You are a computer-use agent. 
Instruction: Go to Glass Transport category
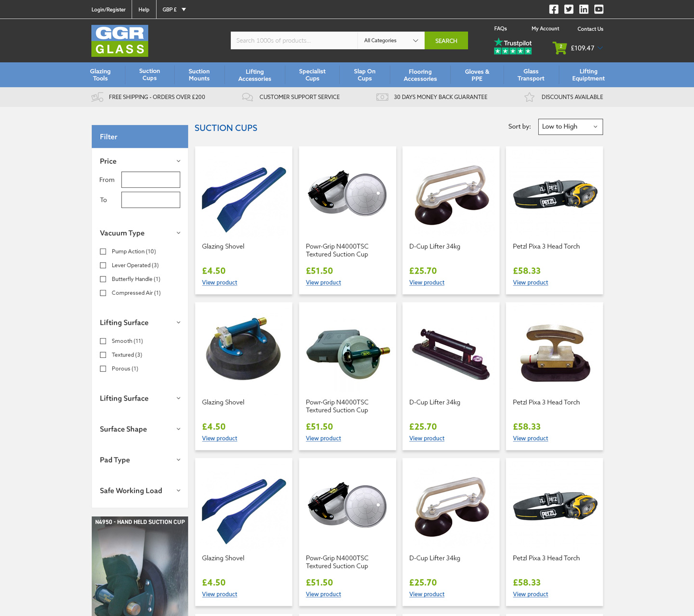[x=531, y=75]
